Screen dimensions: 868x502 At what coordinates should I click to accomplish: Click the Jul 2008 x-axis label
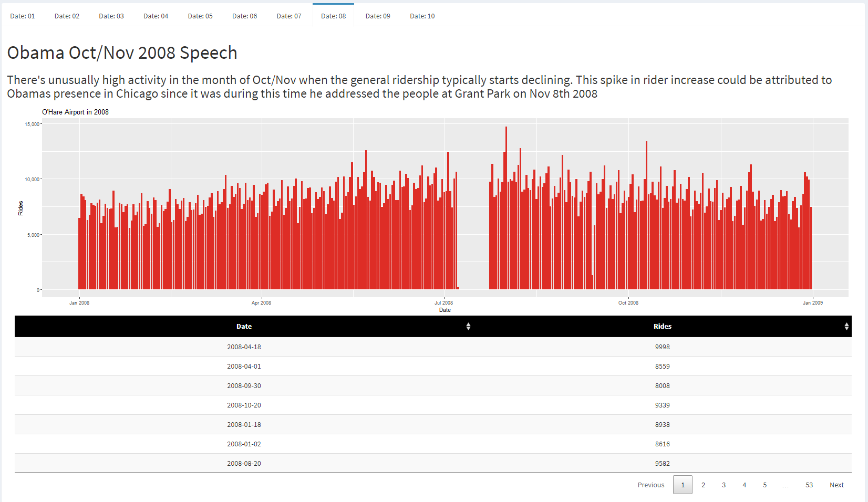444,303
